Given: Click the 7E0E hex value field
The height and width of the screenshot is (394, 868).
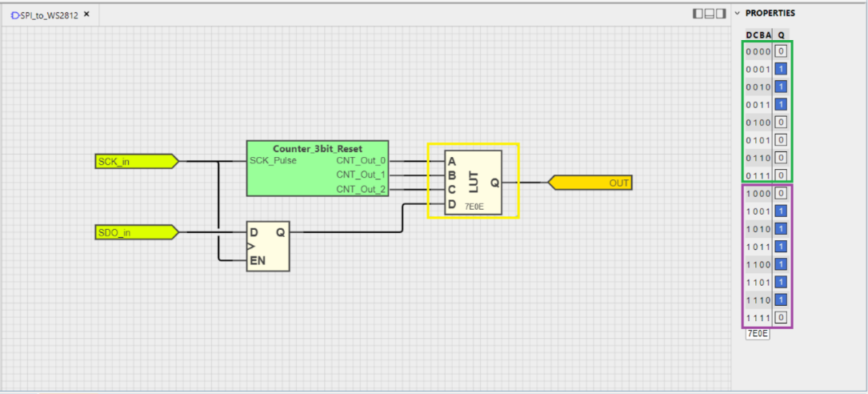Looking at the screenshot, I should 758,334.
